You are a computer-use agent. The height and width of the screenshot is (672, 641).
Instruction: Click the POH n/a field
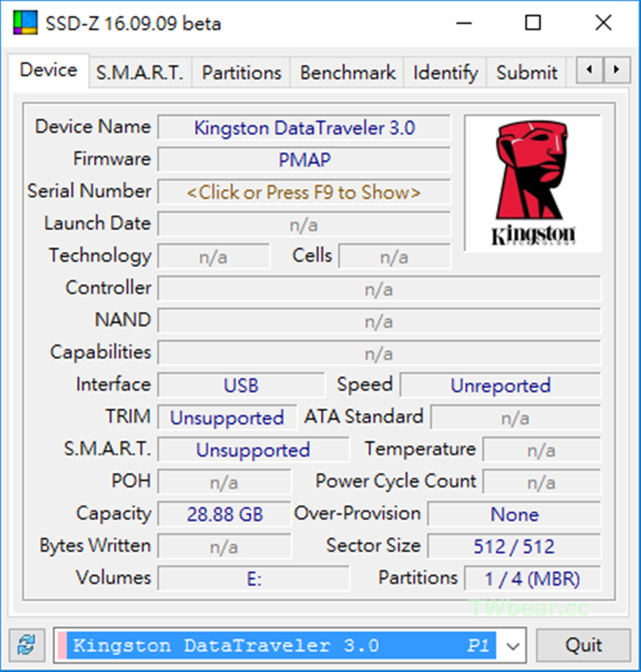tap(224, 482)
